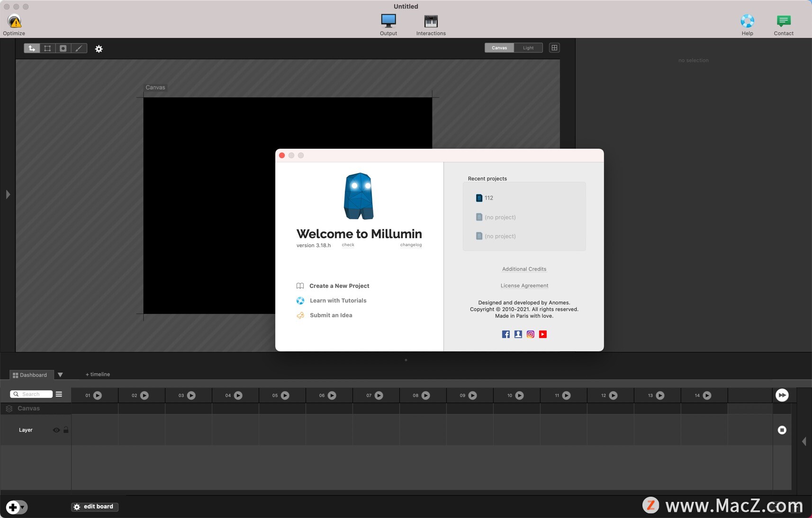The image size is (812, 518).
Task: Open the changelog link
Action: (x=411, y=245)
